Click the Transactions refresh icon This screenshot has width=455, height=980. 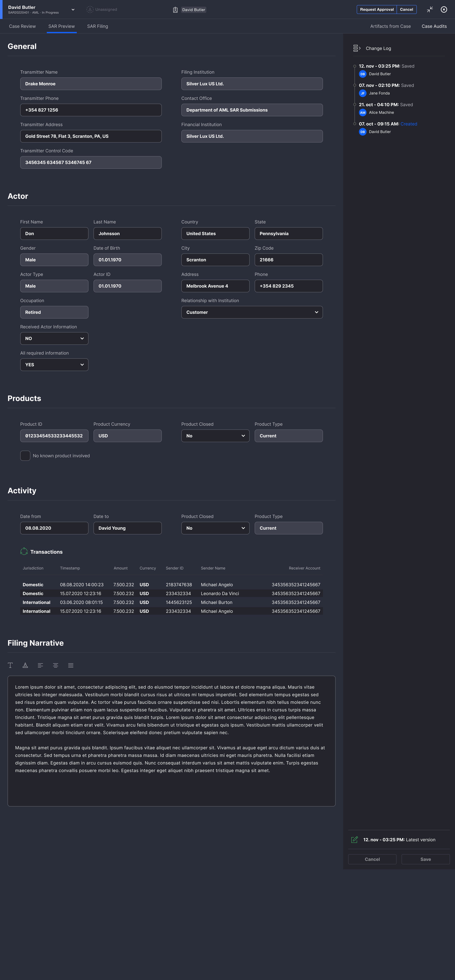24,552
